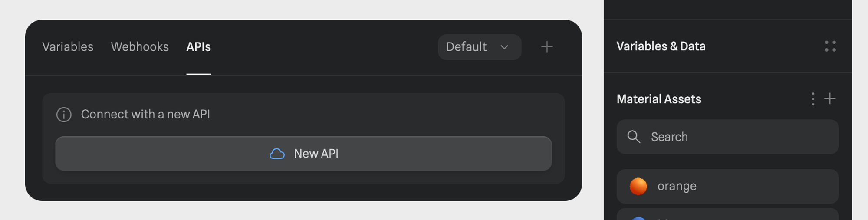Click the magnifying glass search icon
The width and height of the screenshot is (868, 220).
coord(634,137)
